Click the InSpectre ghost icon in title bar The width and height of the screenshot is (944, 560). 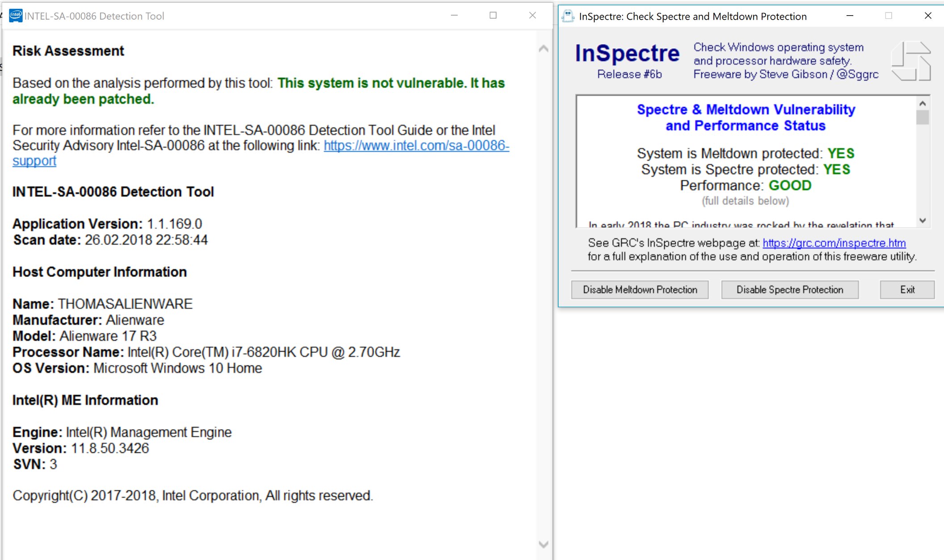(x=568, y=16)
